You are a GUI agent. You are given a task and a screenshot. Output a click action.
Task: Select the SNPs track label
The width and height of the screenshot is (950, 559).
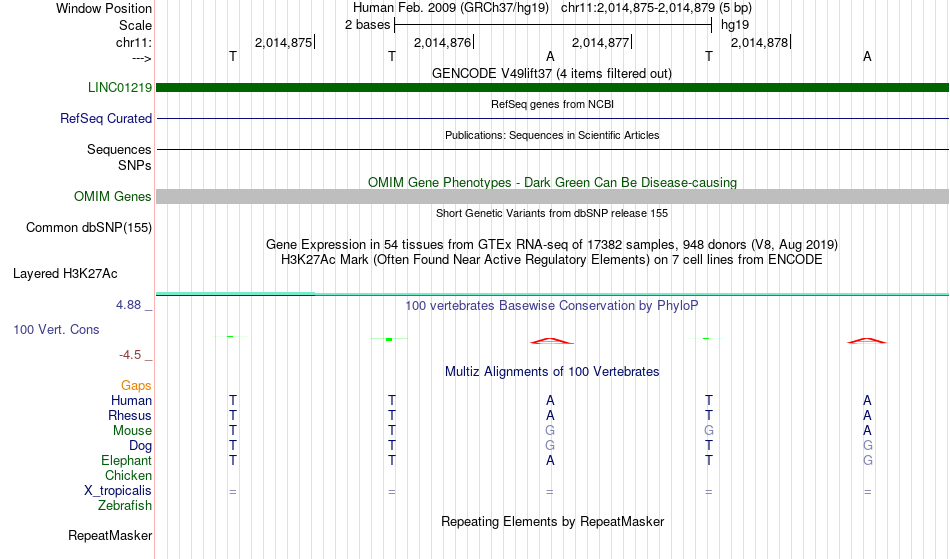(x=135, y=165)
